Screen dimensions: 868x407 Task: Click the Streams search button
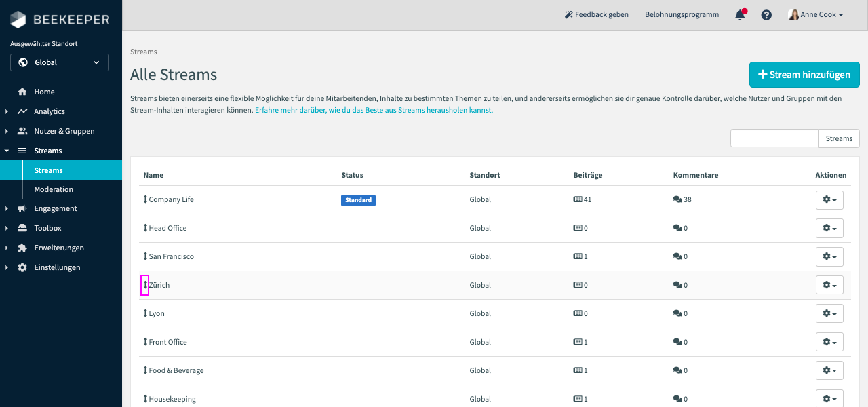pyautogui.click(x=839, y=138)
